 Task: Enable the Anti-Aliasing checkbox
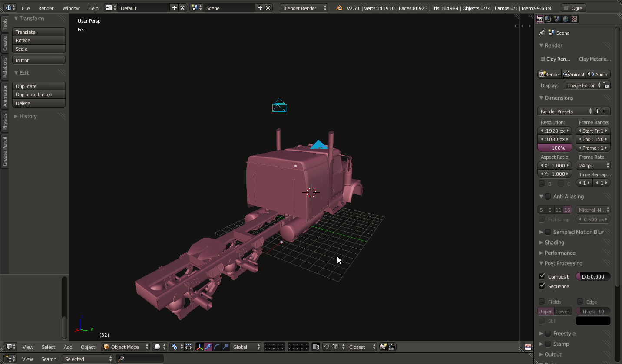point(548,197)
